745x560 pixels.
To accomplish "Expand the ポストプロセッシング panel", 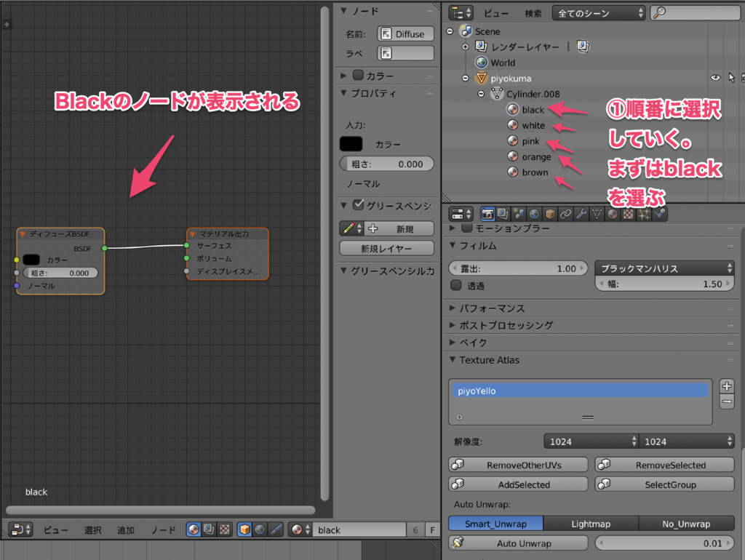I will coord(453,325).
